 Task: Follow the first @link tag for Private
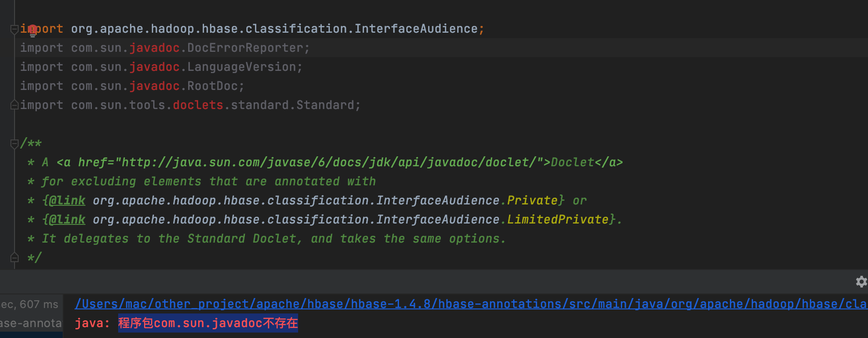pyautogui.click(x=67, y=201)
